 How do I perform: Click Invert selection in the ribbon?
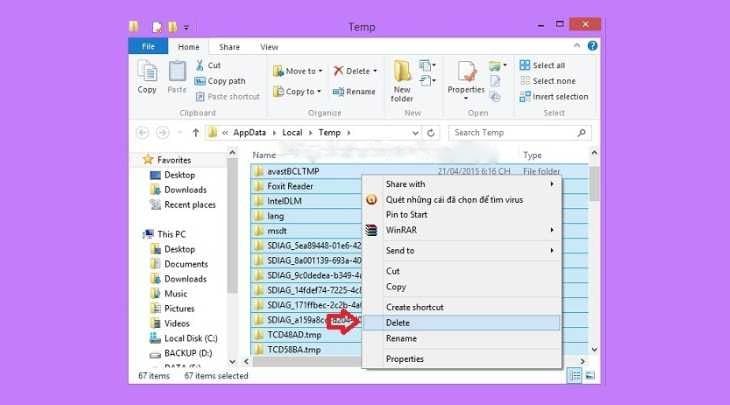[554, 96]
